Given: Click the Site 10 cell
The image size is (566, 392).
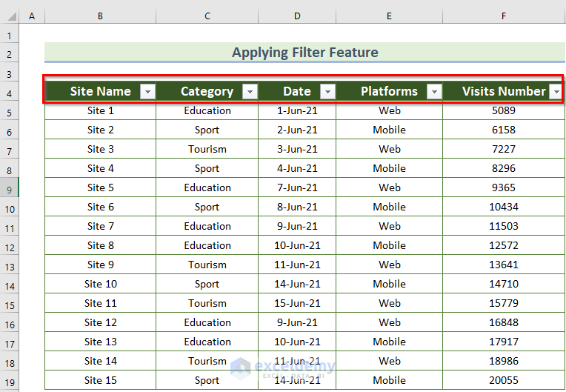Looking at the screenshot, I should coord(100,285).
